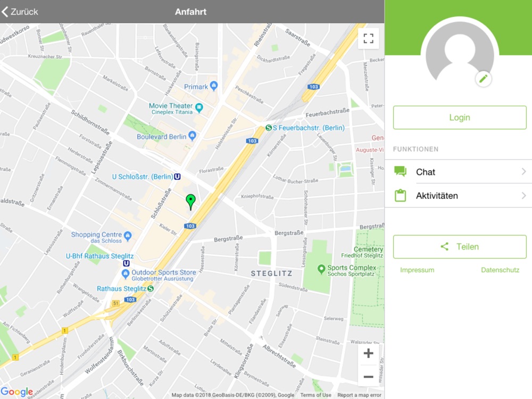Click the STEGLITZ district label
Viewport: 532px width, 399px height.
pyautogui.click(x=271, y=273)
